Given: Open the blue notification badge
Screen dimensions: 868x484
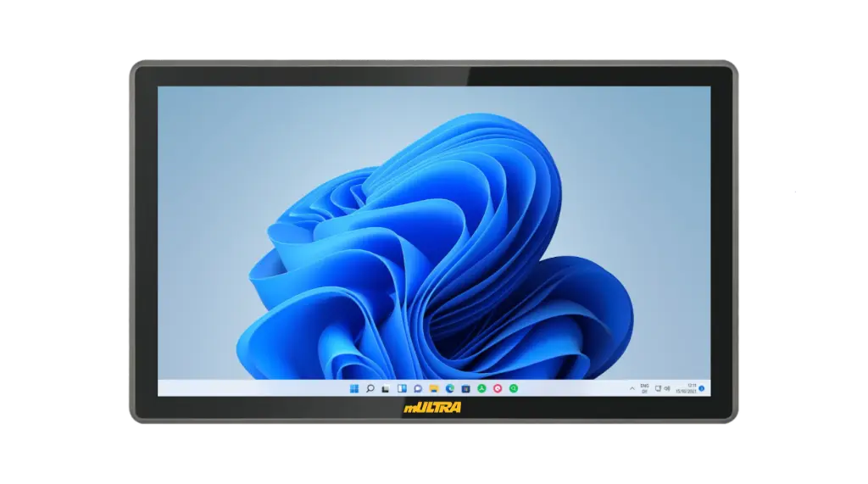Looking at the screenshot, I should (x=702, y=389).
